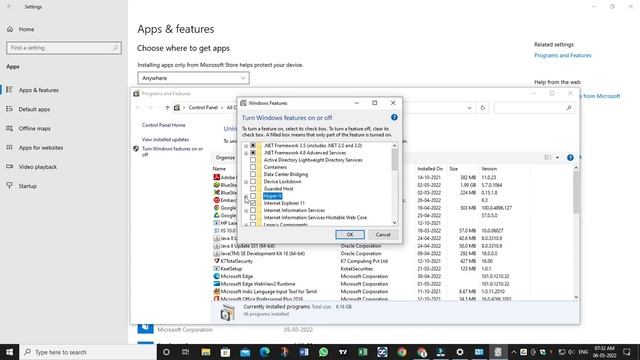
Task: Tick Active Directory Lightweight Directory Services checkbox
Action: (x=253, y=160)
